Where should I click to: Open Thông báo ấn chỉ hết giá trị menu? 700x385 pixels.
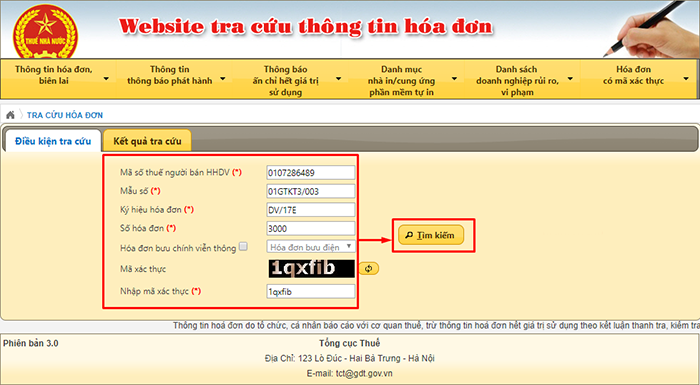[290, 79]
